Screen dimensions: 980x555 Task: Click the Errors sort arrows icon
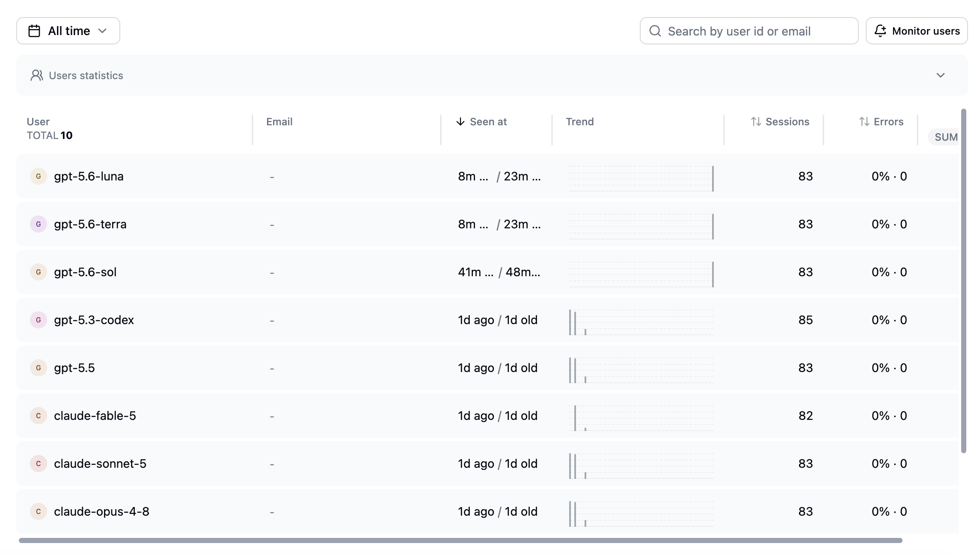[x=864, y=122]
